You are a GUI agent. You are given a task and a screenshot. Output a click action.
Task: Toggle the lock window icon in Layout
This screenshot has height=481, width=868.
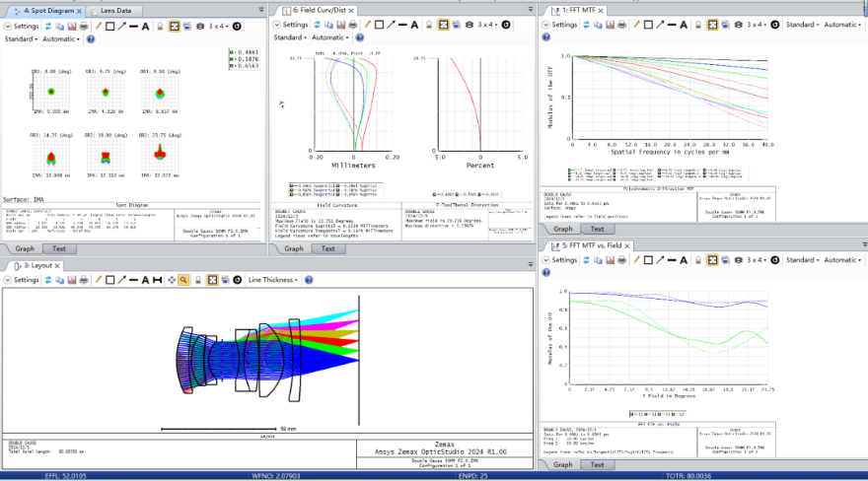click(x=198, y=280)
